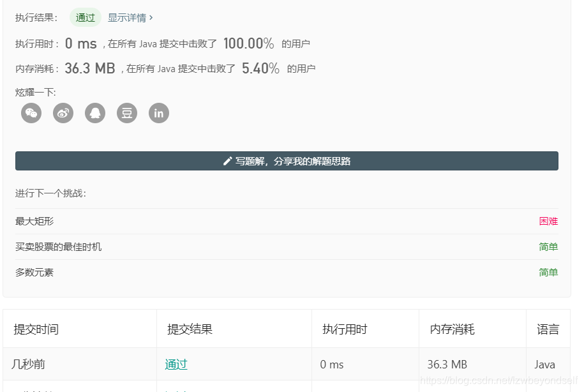Click the 困难 difficulty label for 最大矩形
This screenshot has height=392, width=584.
point(548,222)
